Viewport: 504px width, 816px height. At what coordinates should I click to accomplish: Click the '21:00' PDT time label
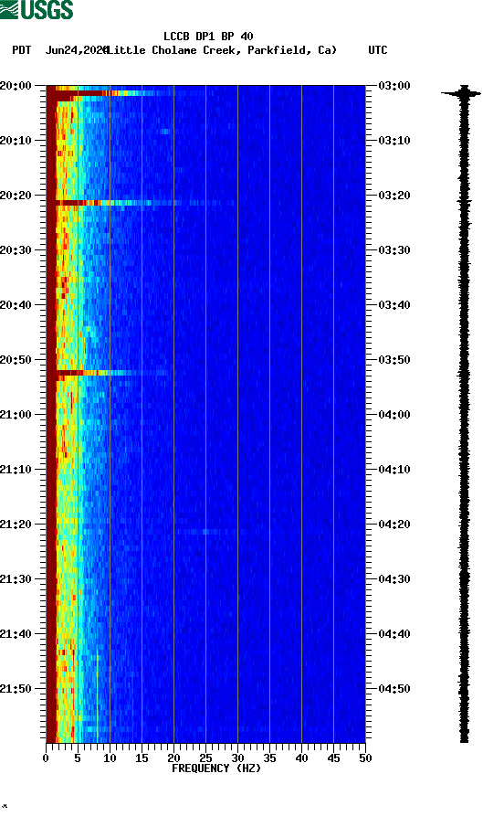pos(16,415)
